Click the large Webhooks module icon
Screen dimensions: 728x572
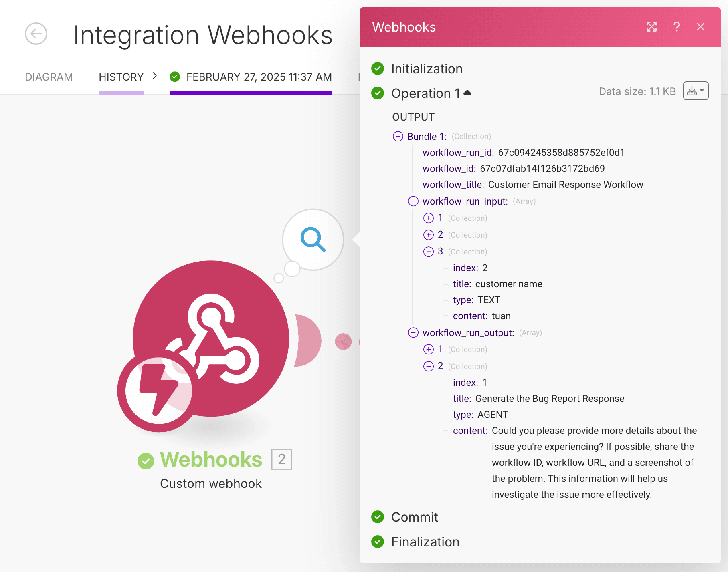(x=211, y=338)
